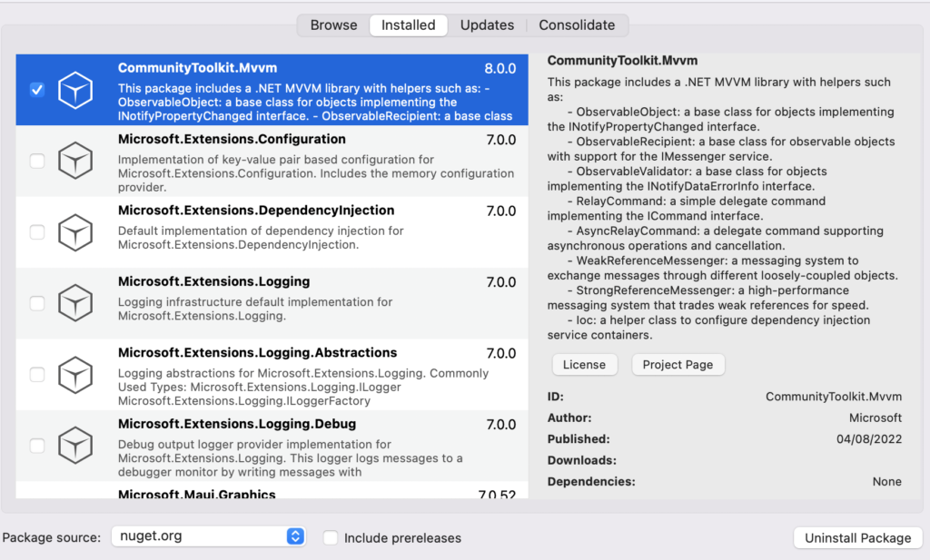Screen dimensions: 930x560
Task: Click the 7.0.0 version of Microsoft.Extensions.Configuration
Action: click(500, 140)
